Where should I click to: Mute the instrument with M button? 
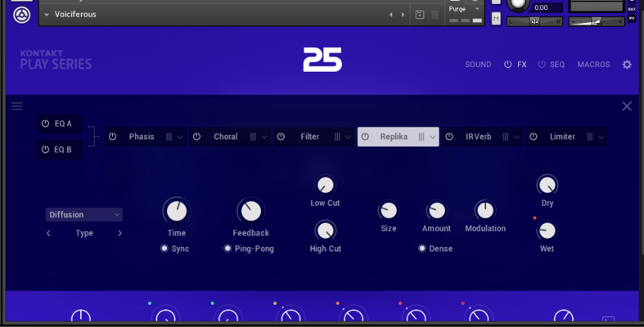coord(496,19)
